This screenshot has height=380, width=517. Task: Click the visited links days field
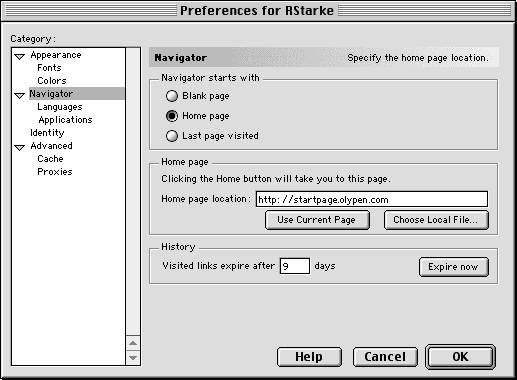click(x=295, y=266)
